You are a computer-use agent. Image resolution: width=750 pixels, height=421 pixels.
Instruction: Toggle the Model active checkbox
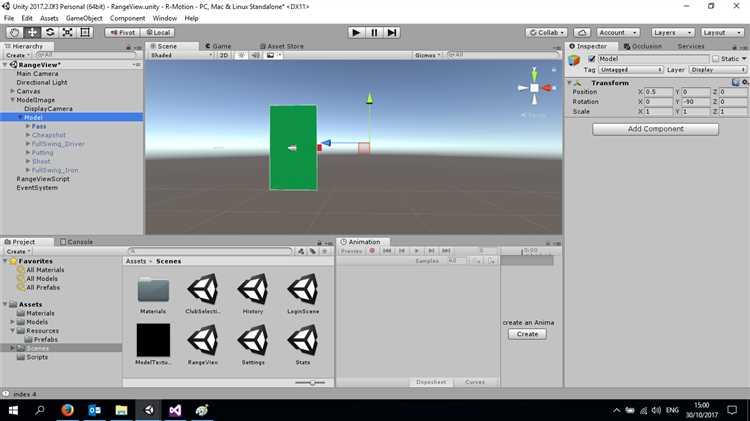[592, 59]
